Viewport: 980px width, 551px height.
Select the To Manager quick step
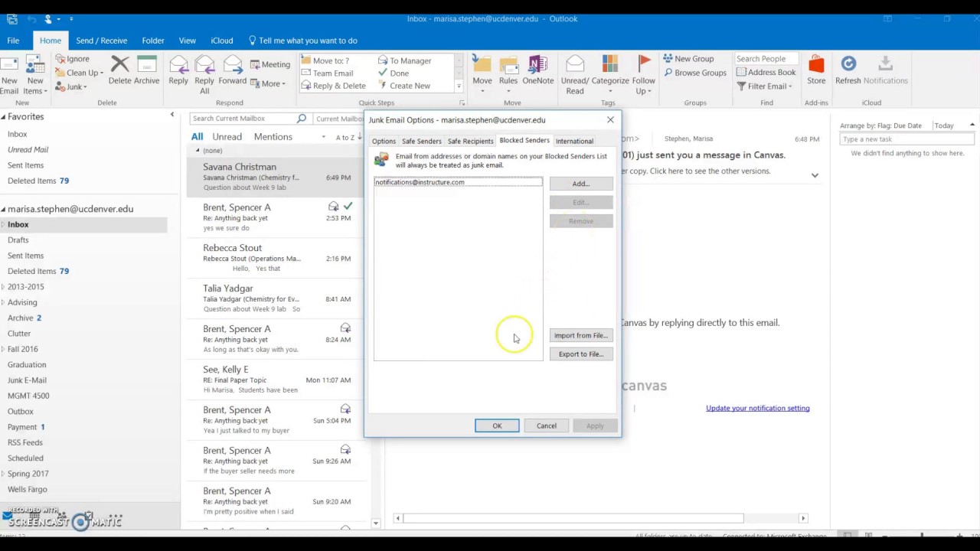click(x=405, y=60)
